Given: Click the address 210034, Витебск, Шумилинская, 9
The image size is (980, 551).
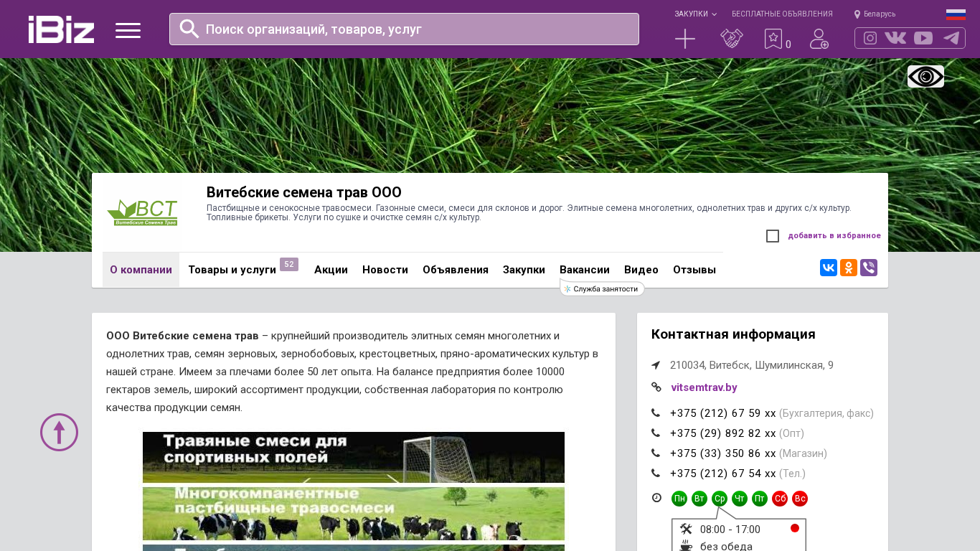Looking at the screenshot, I should [x=752, y=365].
